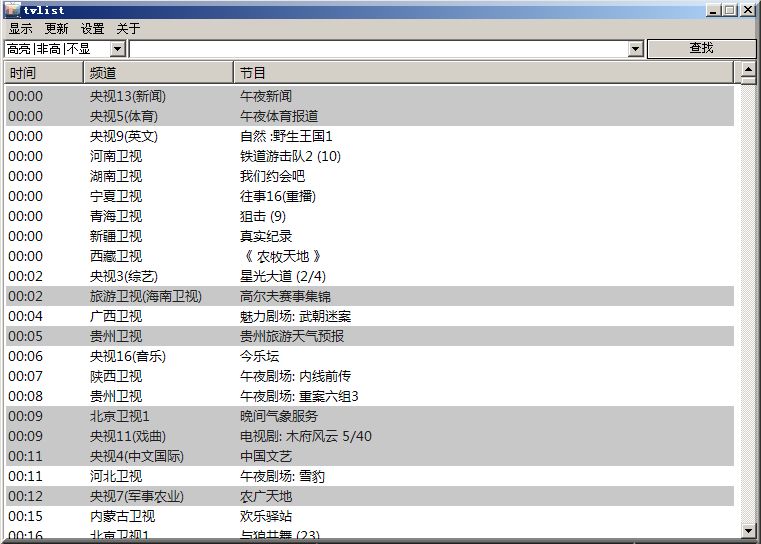This screenshot has height=544, width=761.
Task: Select the 贵州旅游天气预报 row
Action: click(x=369, y=336)
